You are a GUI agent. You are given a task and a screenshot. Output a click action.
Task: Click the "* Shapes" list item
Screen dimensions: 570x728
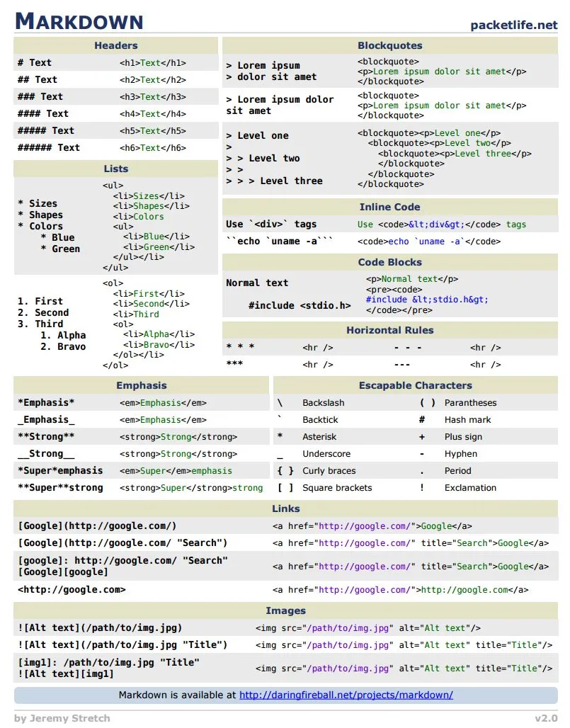pos(40,215)
